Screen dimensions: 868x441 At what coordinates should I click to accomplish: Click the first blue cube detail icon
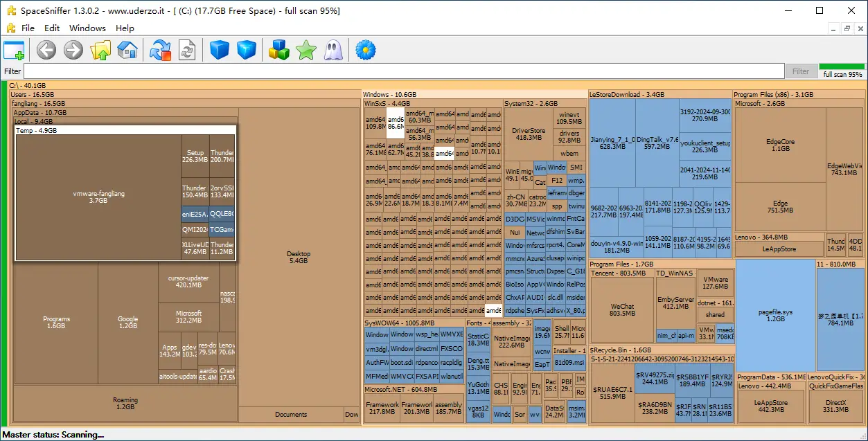(220, 50)
